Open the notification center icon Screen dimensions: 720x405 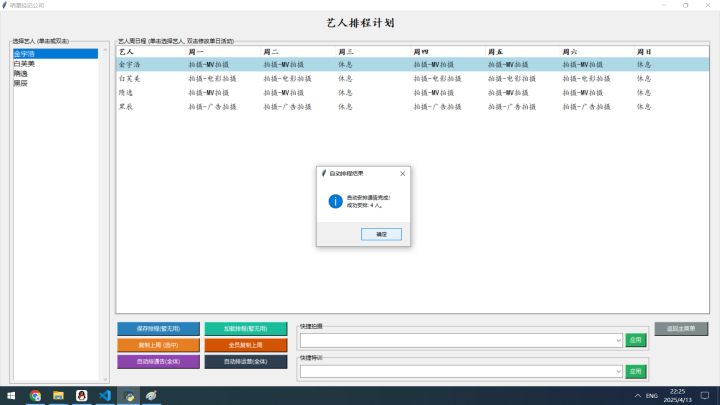pyautogui.click(x=705, y=395)
